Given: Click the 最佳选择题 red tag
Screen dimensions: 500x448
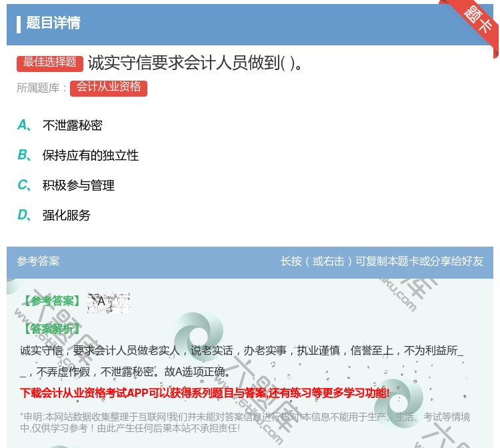Looking at the screenshot, I should pyautogui.click(x=50, y=63).
